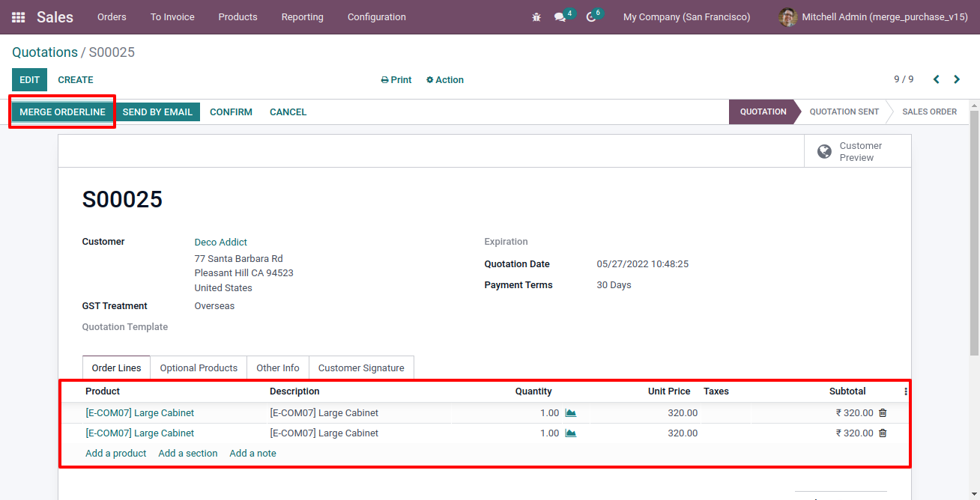Open Mitchell Admin user menu
The height and width of the screenshot is (500, 980).
coord(874,17)
